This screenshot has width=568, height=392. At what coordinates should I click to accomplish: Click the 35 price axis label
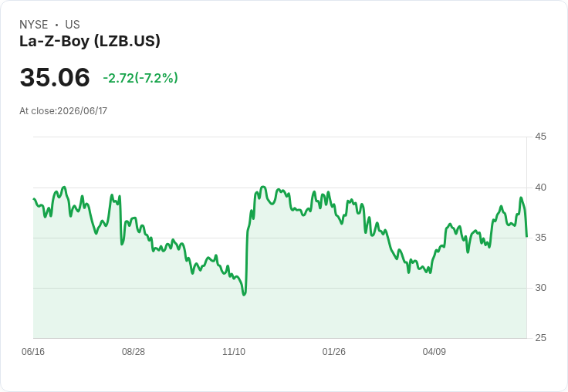pos(540,238)
